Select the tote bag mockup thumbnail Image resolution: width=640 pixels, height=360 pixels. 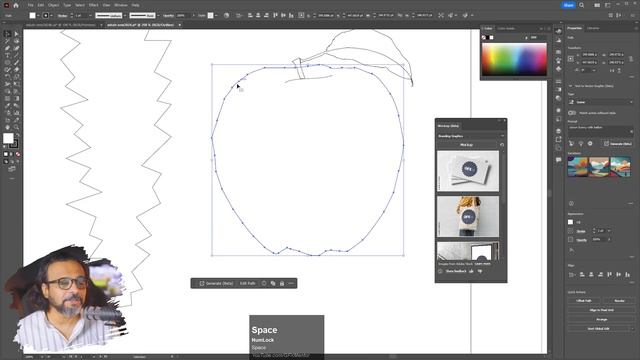point(468,216)
